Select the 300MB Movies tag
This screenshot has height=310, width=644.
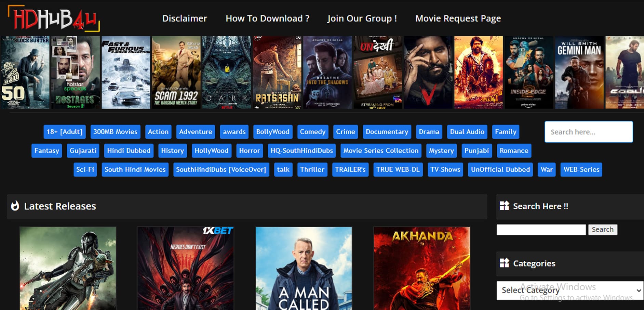coord(116,132)
